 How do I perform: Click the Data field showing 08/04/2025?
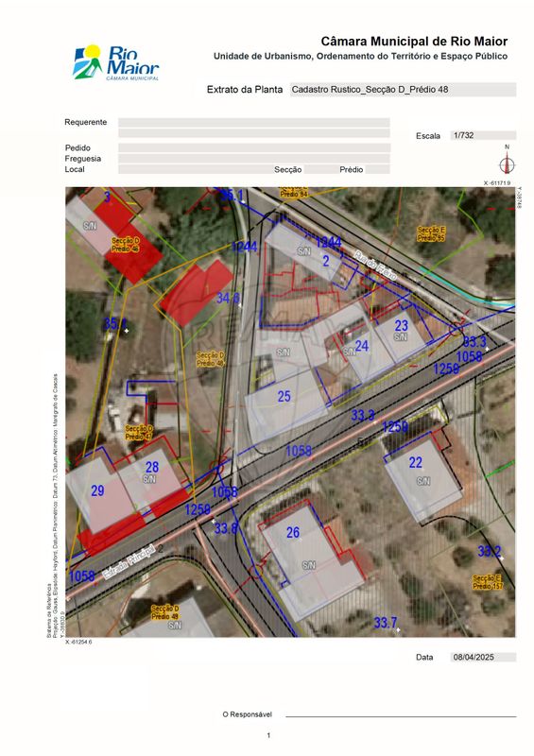[x=483, y=657]
